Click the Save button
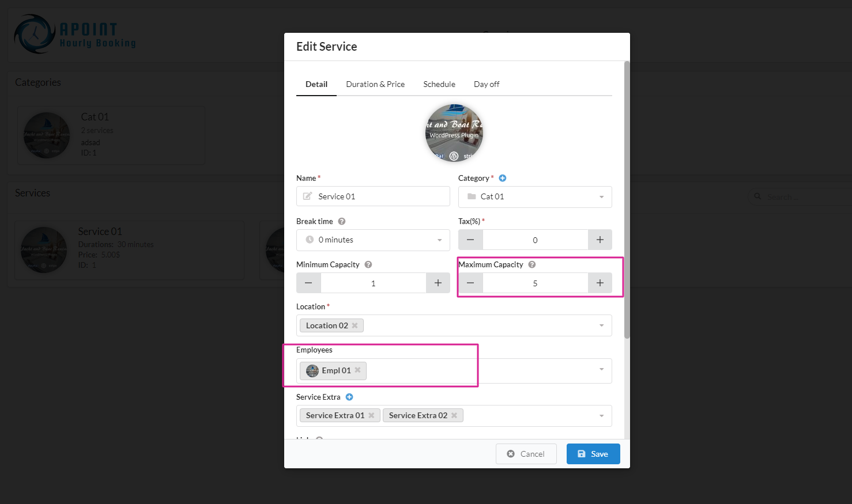 point(593,454)
